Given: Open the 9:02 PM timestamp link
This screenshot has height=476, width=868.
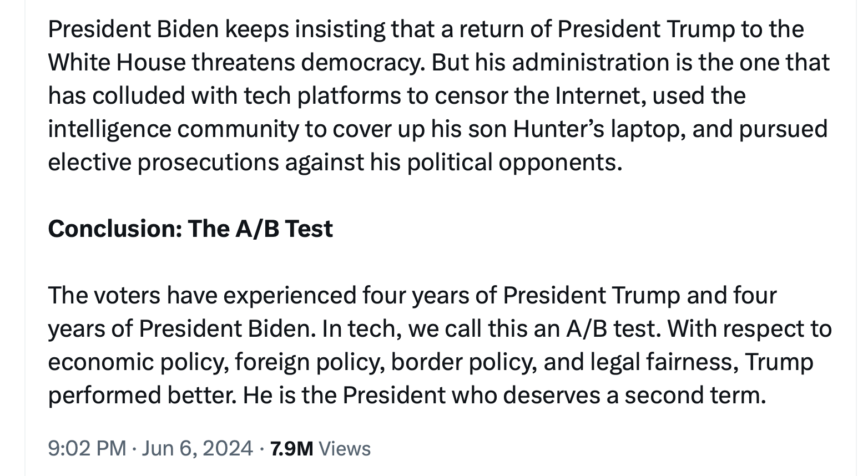Looking at the screenshot, I should pyautogui.click(x=87, y=448).
